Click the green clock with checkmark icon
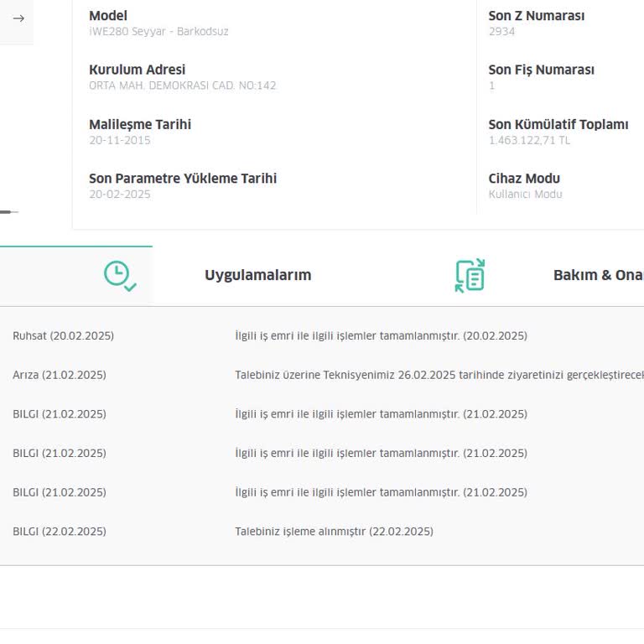This screenshot has width=644, height=644. coord(119,276)
